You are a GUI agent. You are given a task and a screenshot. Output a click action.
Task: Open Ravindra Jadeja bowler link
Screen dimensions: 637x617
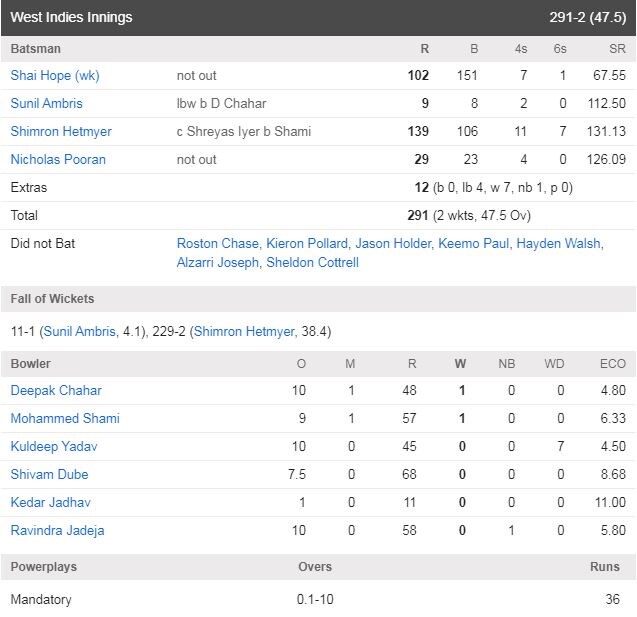click(57, 530)
